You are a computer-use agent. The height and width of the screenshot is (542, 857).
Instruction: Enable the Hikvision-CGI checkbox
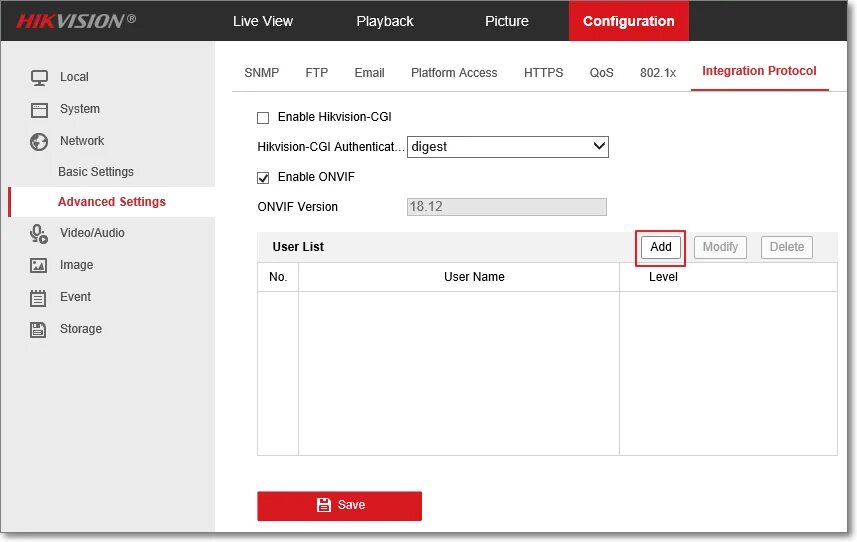tap(263, 117)
